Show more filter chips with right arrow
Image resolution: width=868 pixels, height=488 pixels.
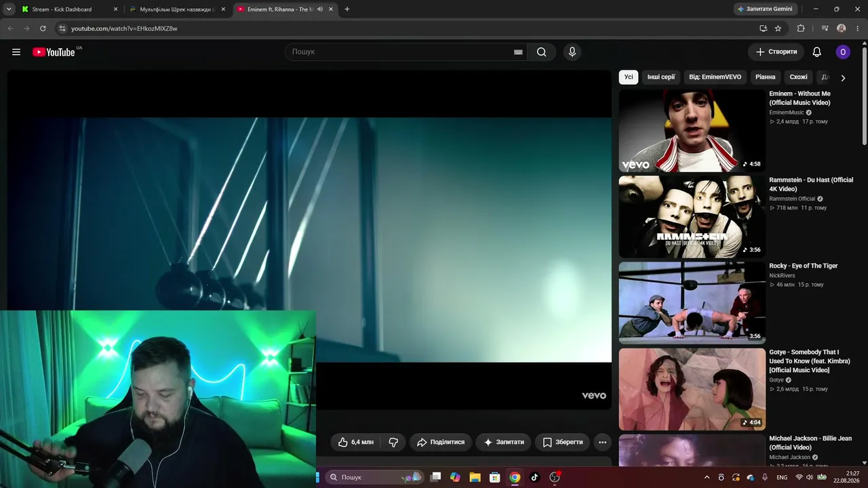pyautogui.click(x=843, y=78)
